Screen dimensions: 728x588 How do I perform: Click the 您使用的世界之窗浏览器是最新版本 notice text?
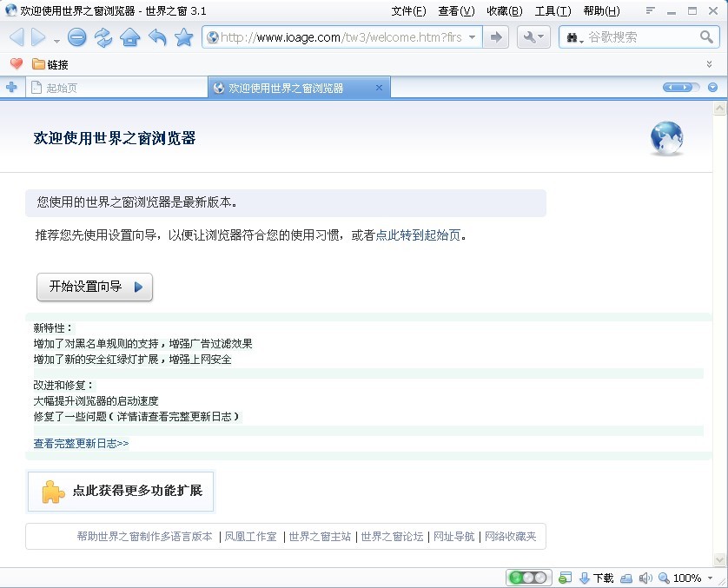[x=137, y=202]
